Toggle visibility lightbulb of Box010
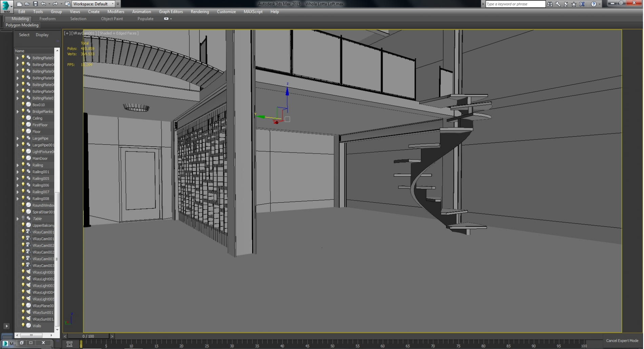644x349 pixels. click(23, 105)
